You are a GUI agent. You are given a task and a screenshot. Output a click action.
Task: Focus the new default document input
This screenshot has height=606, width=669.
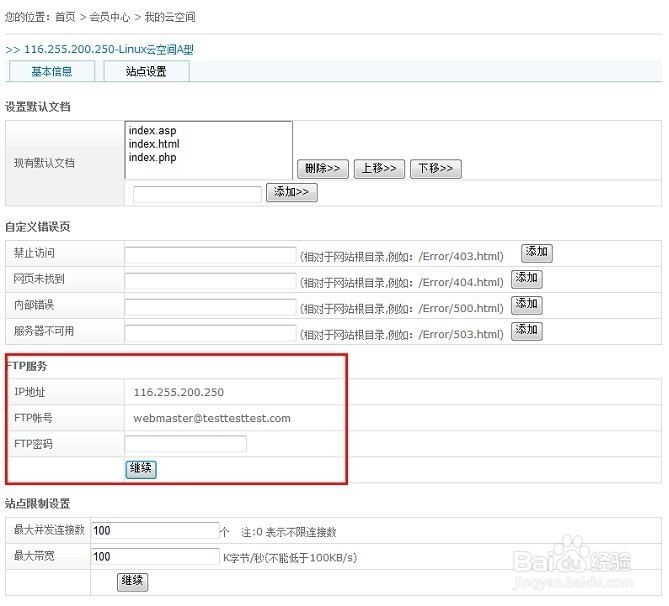tap(197, 194)
